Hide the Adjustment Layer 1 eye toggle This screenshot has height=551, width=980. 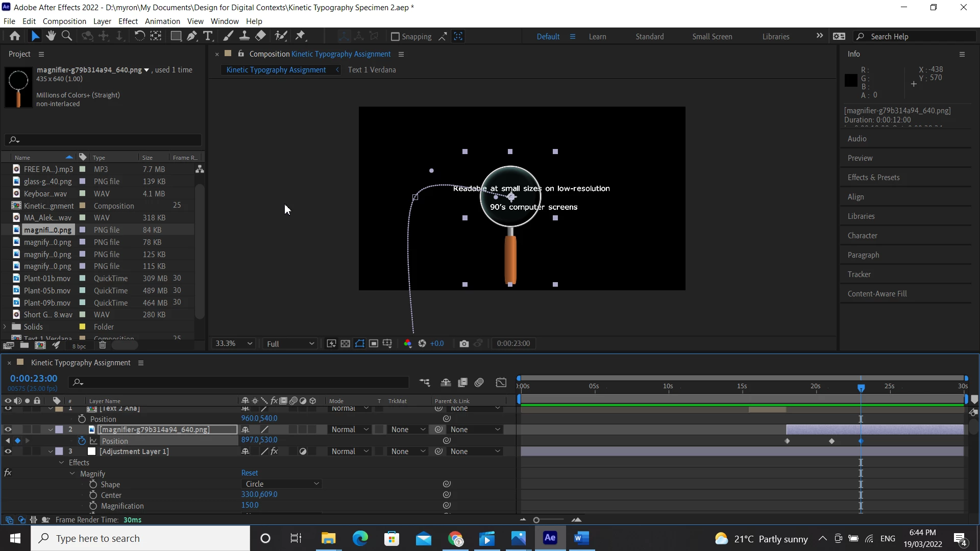tap(8, 452)
